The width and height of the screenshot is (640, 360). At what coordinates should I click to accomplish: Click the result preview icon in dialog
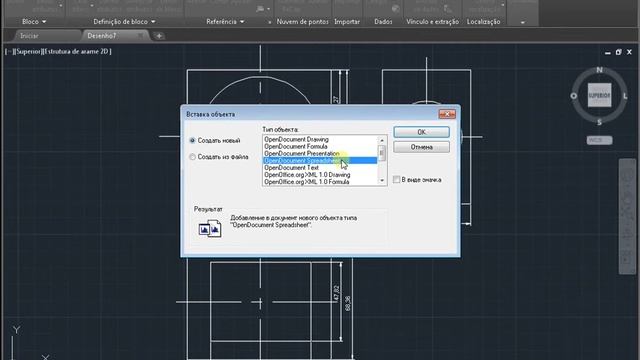[210, 229]
